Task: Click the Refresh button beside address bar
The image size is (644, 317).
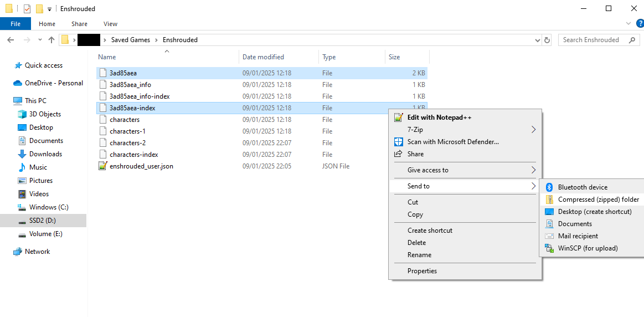Action: tap(547, 40)
